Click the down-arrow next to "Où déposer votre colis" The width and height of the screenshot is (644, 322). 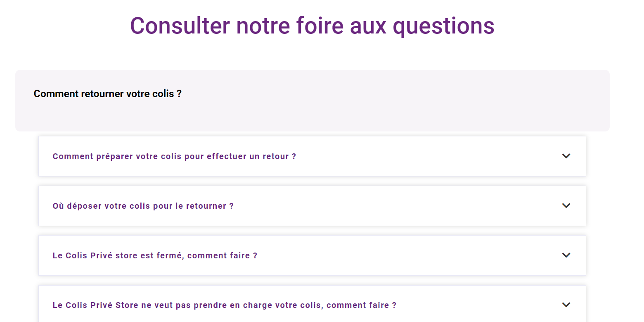pyautogui.click(x=566, y=205)
